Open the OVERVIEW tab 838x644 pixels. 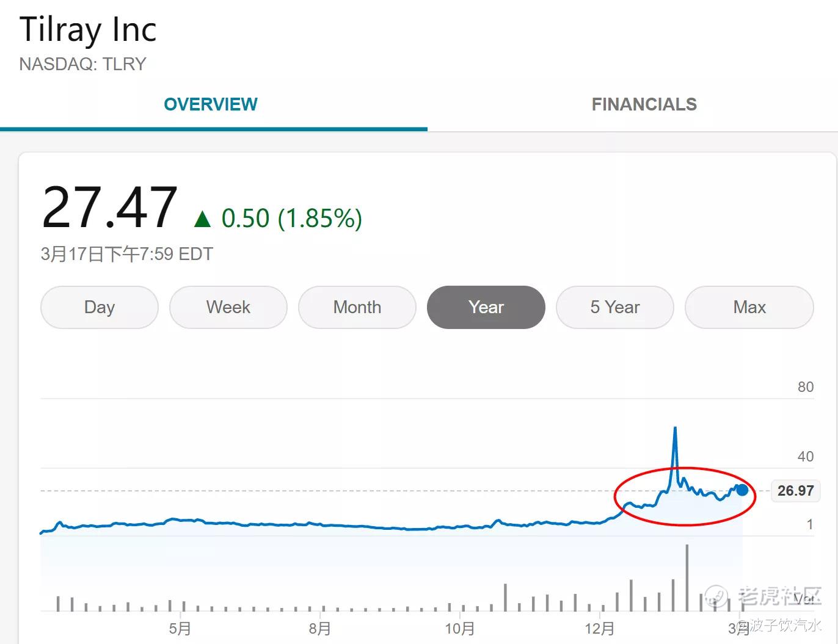pyautogui.click(x=211, y=104)
